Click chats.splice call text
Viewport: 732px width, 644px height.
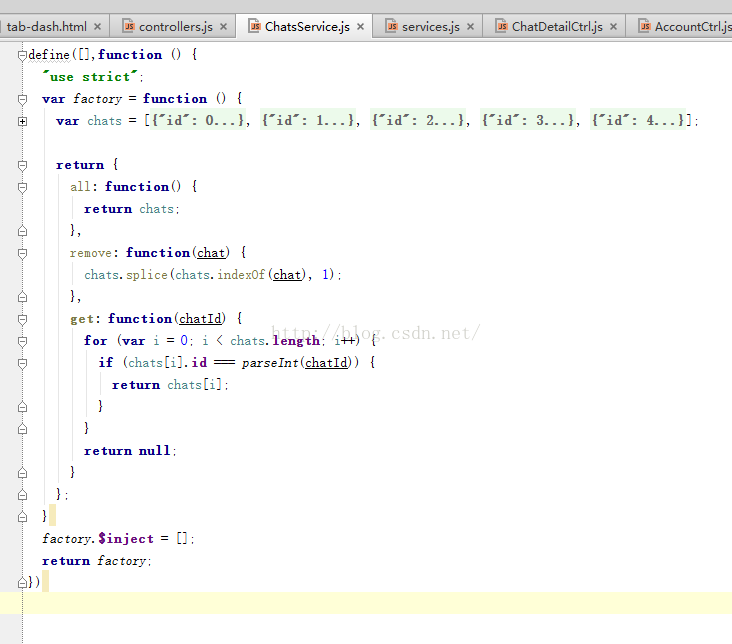126,275
